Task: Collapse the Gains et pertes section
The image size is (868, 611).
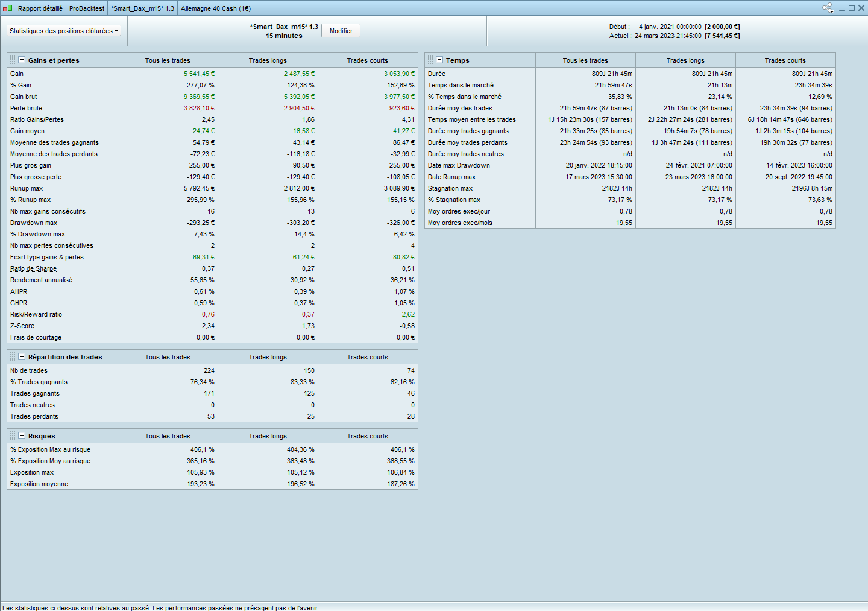Action: [22, 60]
